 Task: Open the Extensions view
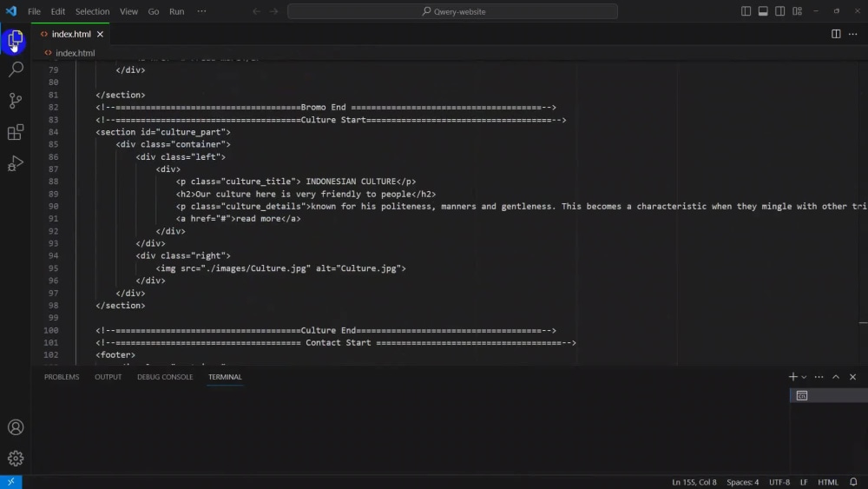[16, 132]
